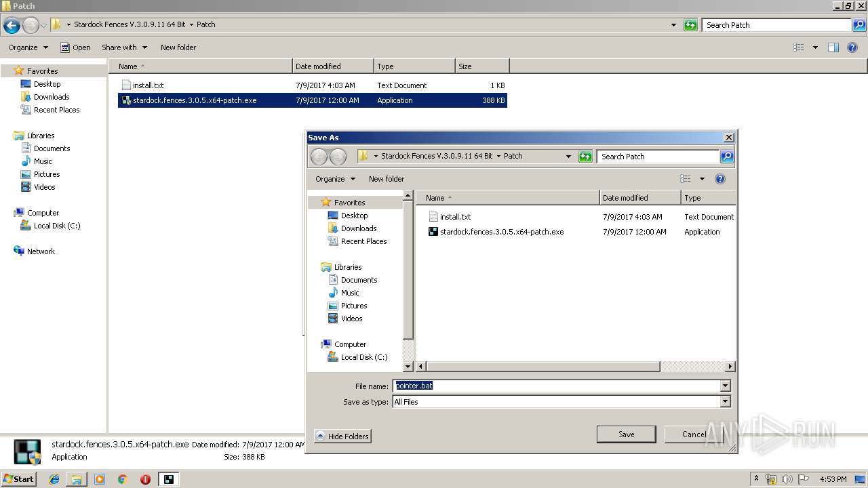This screenshot has width=868, height=488.
Task: Change view icon in Save As dialog
Action: point(686,179)
